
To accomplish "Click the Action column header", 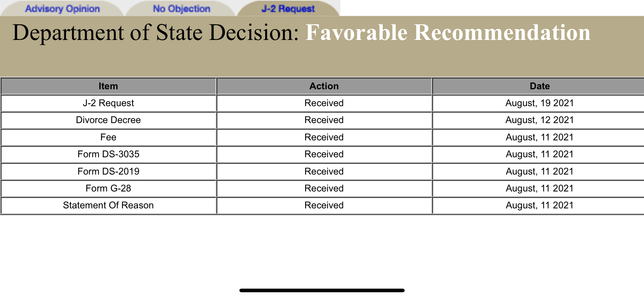I will point(324,86).
